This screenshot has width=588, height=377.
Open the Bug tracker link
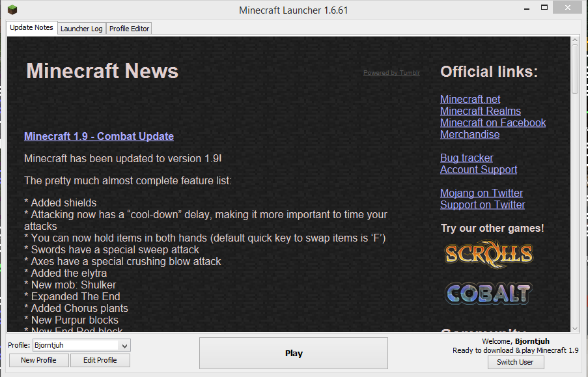click(466, 158)
